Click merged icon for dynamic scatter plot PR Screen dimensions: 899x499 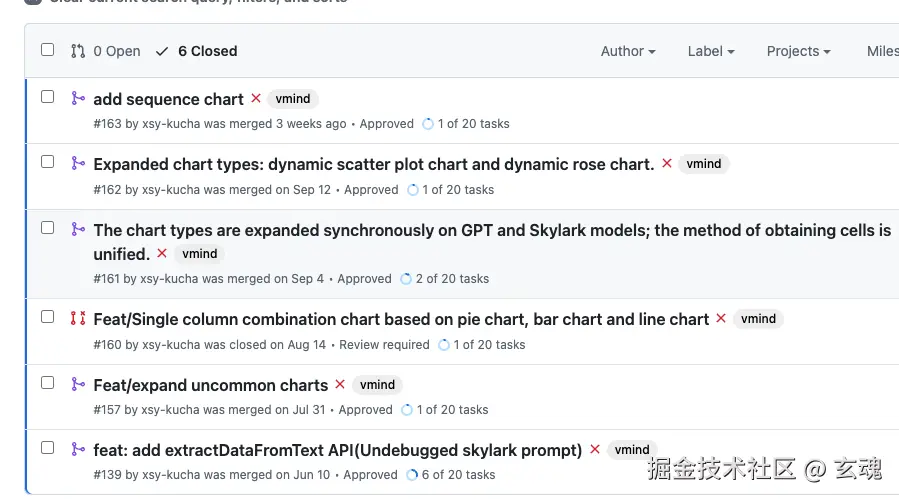tap(78, 163)
